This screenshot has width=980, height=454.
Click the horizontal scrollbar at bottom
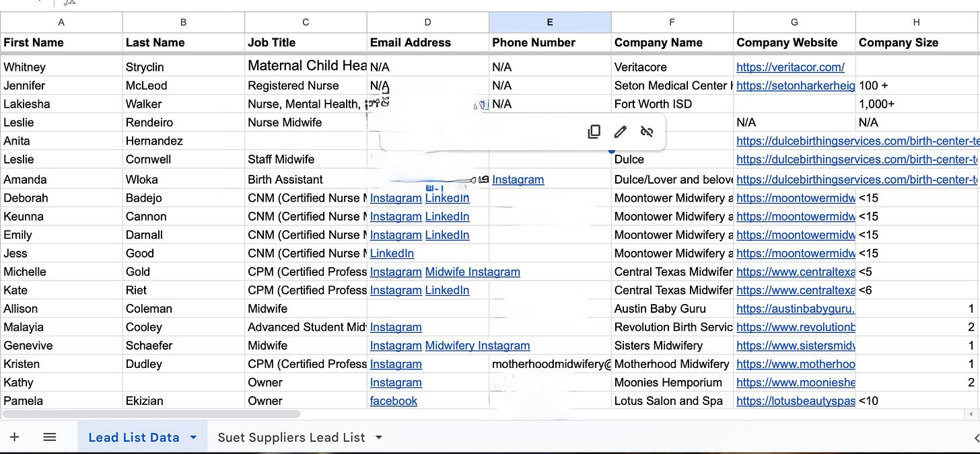click(x=151, y=414)
